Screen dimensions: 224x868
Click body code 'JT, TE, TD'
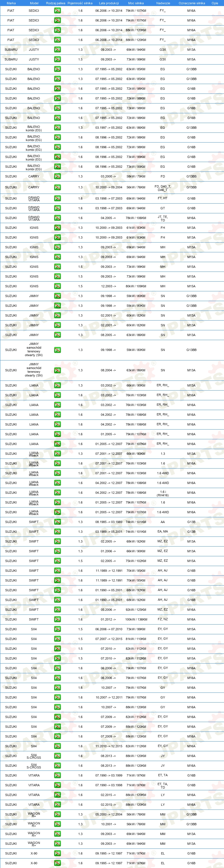pos(163,219)
